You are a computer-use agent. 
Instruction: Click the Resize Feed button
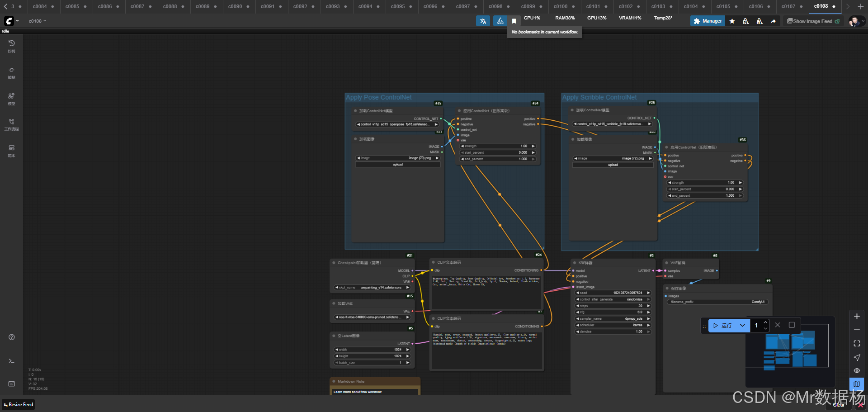[18, 404]
